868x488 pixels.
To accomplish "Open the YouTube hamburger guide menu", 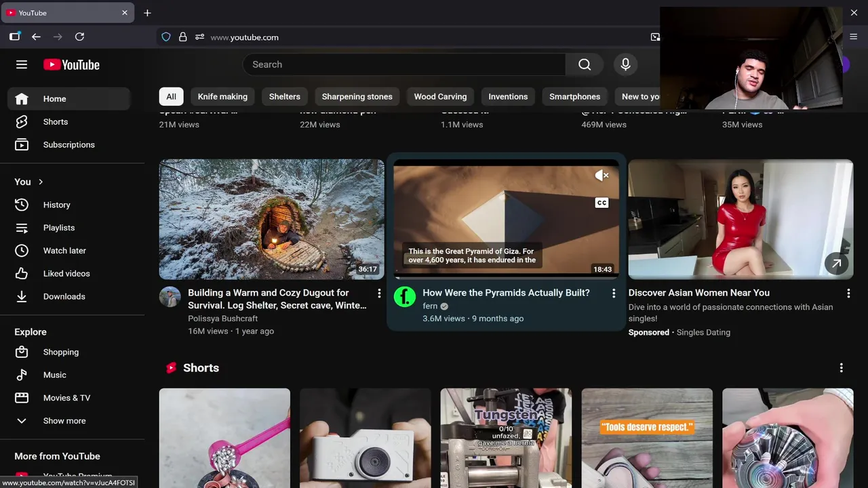I will 22,64.
